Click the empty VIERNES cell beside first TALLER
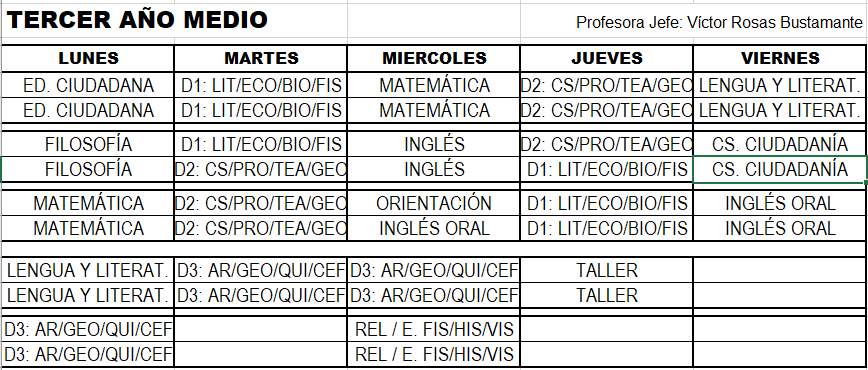The height and width of the screenshot is (370, 868). coord(780,270)
